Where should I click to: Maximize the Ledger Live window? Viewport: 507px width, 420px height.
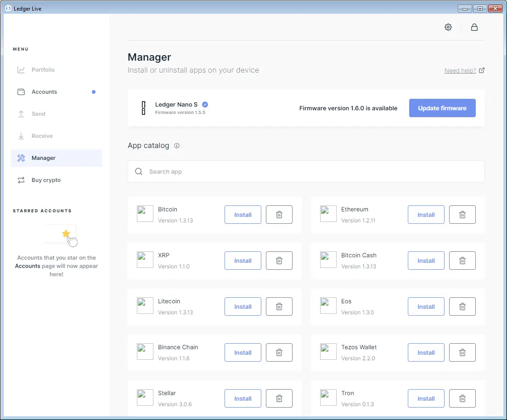[x=480, y=9]
